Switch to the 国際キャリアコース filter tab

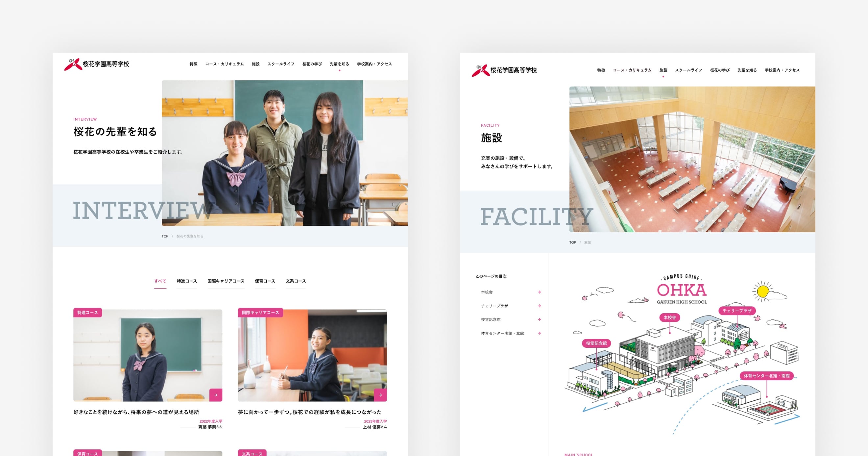(x=226, y=281)
